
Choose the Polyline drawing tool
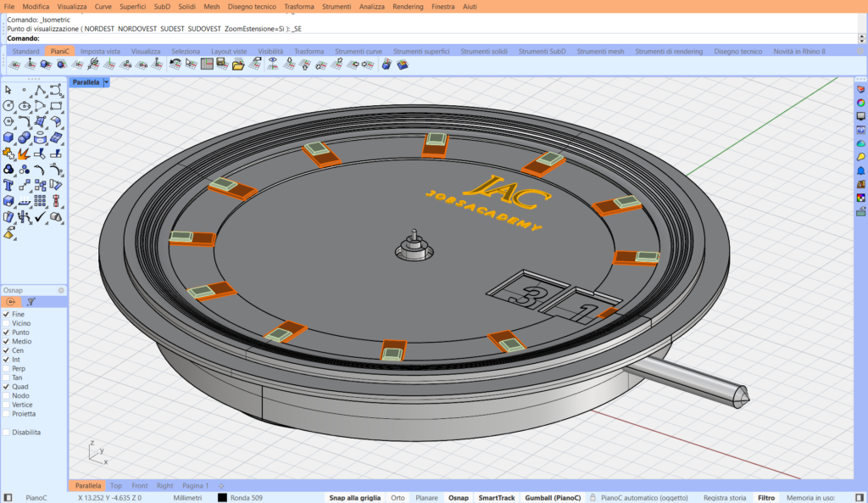pyautogui.click(x=40, y=90)
